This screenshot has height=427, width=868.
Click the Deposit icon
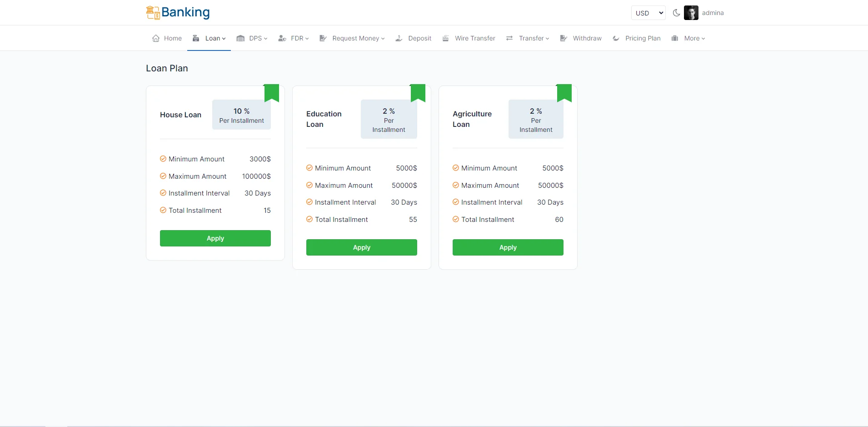click(399, 38)
